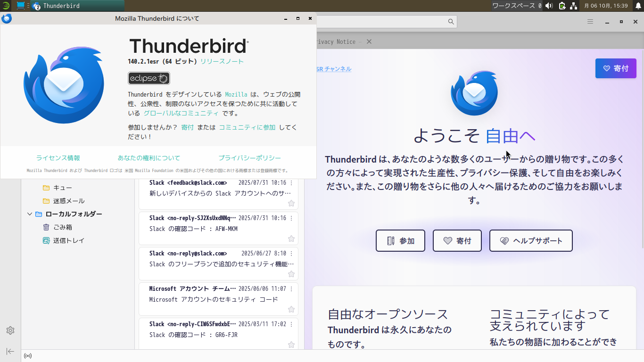The width and height of the screenshot is (644, 362).
Task: Collapse the spaces toolbar with the arrow icon
Action: pos(10,351)
